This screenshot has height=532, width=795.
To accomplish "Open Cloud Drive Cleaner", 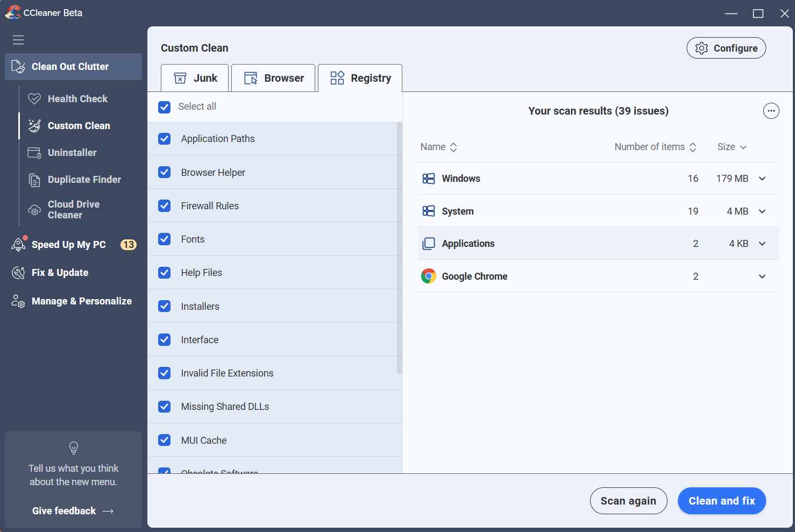I will tap(73, 210).
